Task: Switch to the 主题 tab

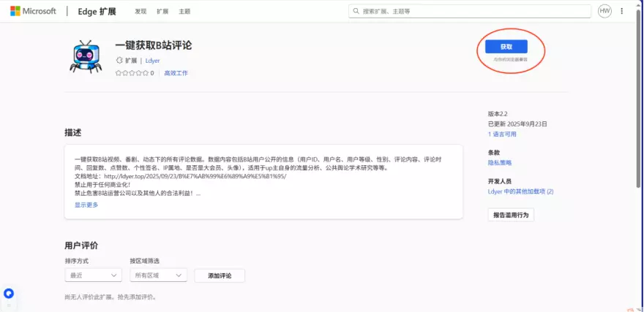Action: (x=184, y=12)
